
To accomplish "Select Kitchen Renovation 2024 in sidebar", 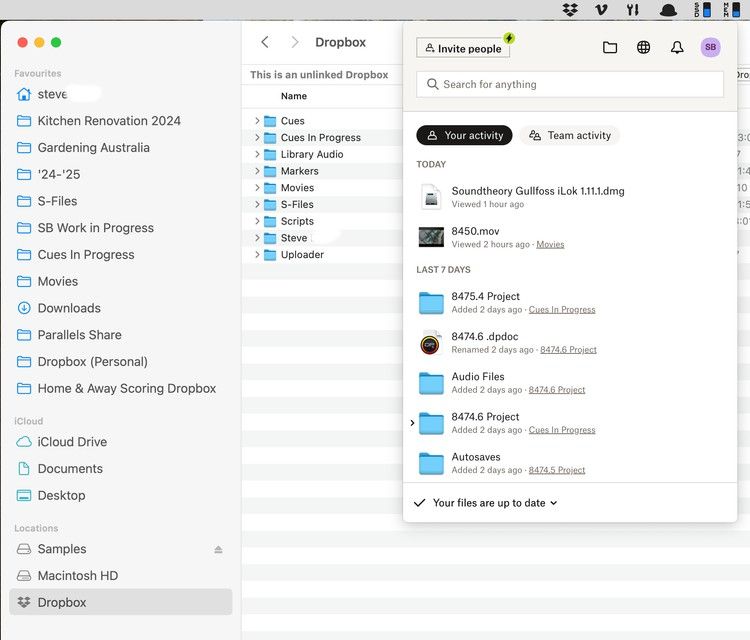I will click(x=109, y=121).
